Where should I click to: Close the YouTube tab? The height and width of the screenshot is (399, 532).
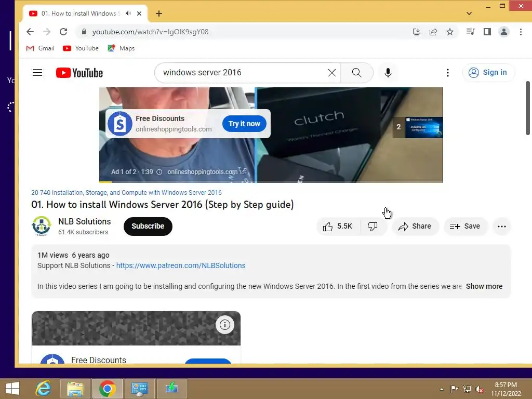click(139, 14)
